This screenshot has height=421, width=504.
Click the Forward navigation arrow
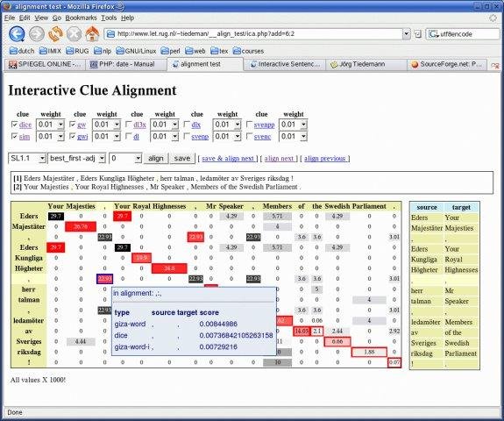(x=37, y=34)
